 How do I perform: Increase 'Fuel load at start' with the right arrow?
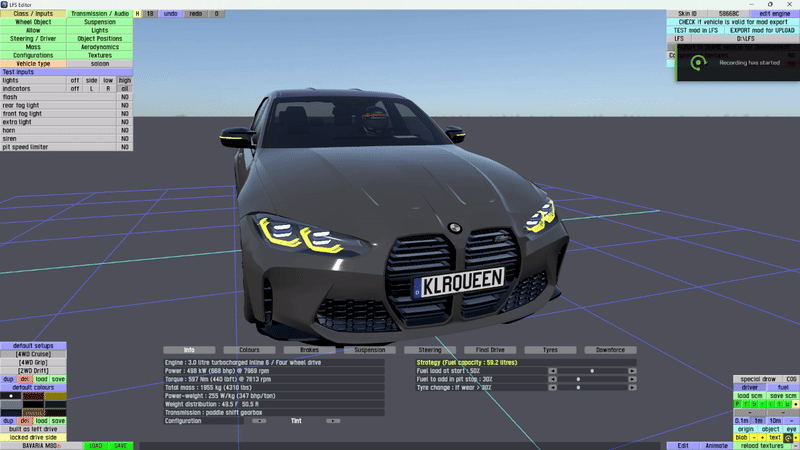tap(632, 371)
